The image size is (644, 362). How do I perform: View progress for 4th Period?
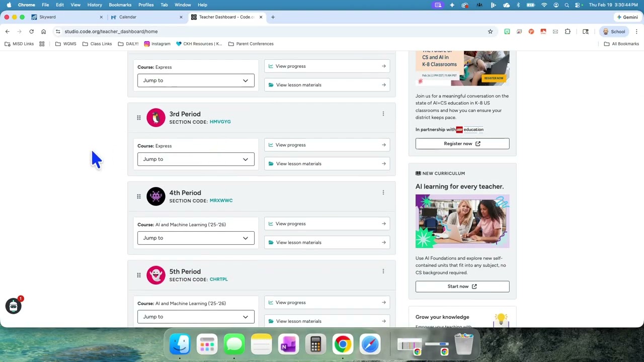[327, 224]
